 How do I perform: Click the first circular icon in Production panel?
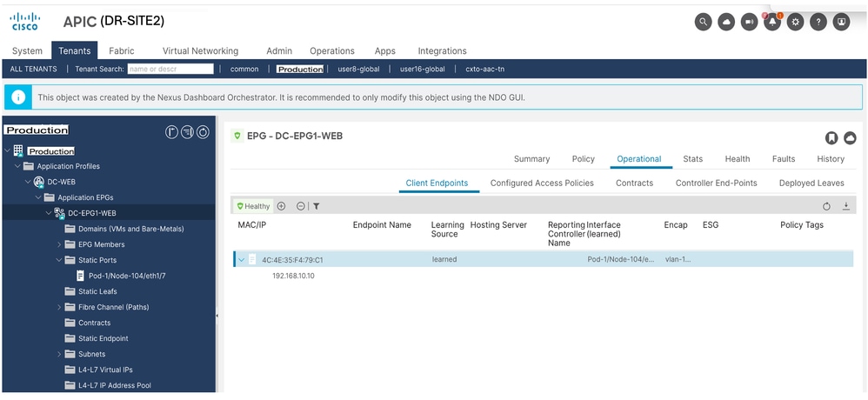(171, 132)
